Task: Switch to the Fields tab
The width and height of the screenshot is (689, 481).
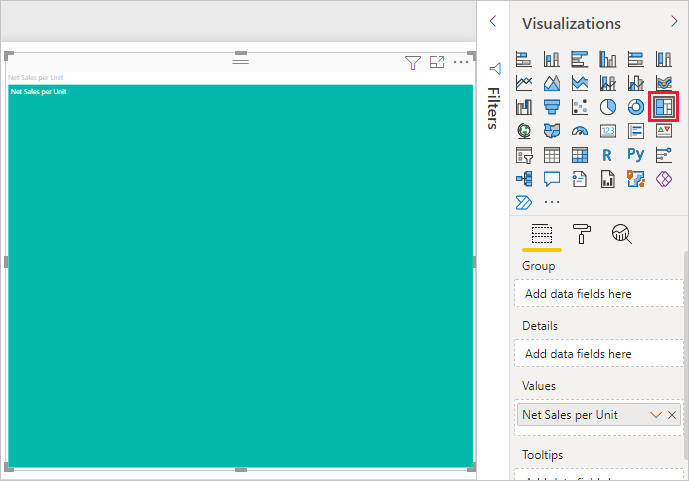Action: click(542, 234)
